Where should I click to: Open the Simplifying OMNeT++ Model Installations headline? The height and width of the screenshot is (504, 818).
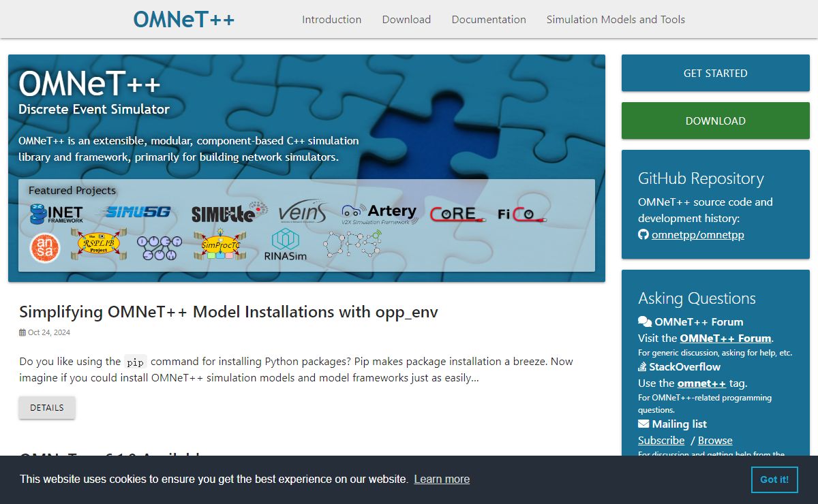click(x=228, y=312)
